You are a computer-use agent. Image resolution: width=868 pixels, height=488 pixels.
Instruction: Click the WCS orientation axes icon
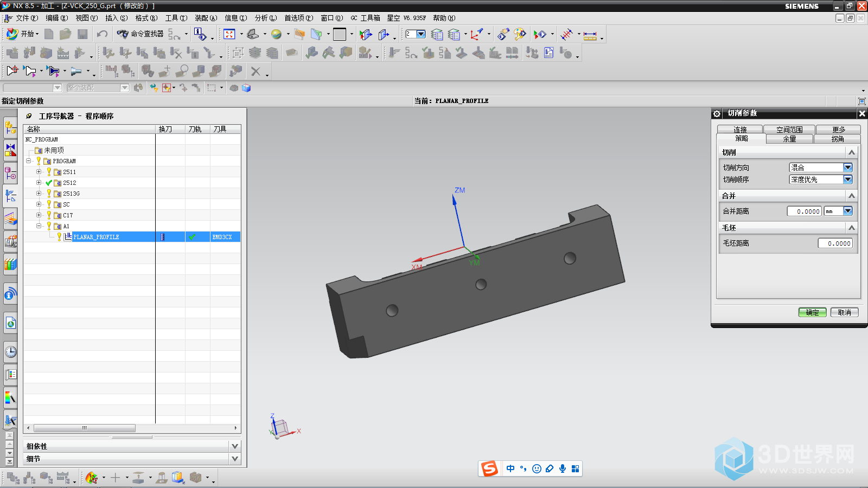point(476,34)
